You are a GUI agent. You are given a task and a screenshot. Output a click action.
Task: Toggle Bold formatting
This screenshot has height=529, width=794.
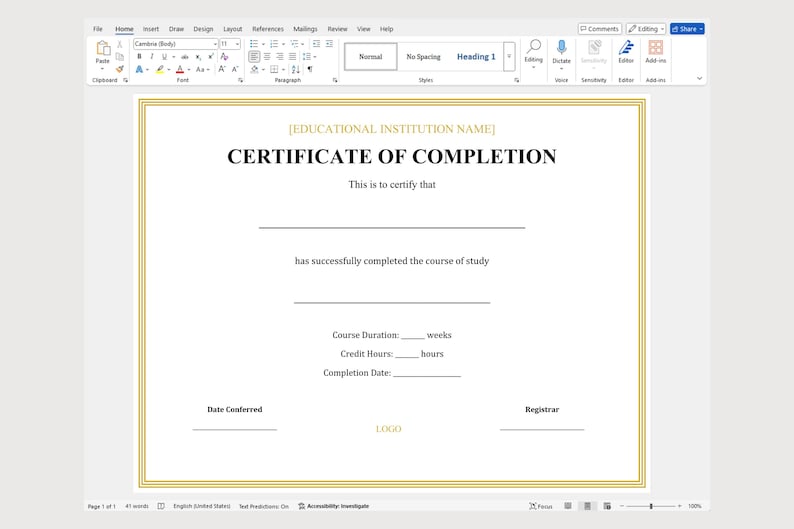[139, 57]
